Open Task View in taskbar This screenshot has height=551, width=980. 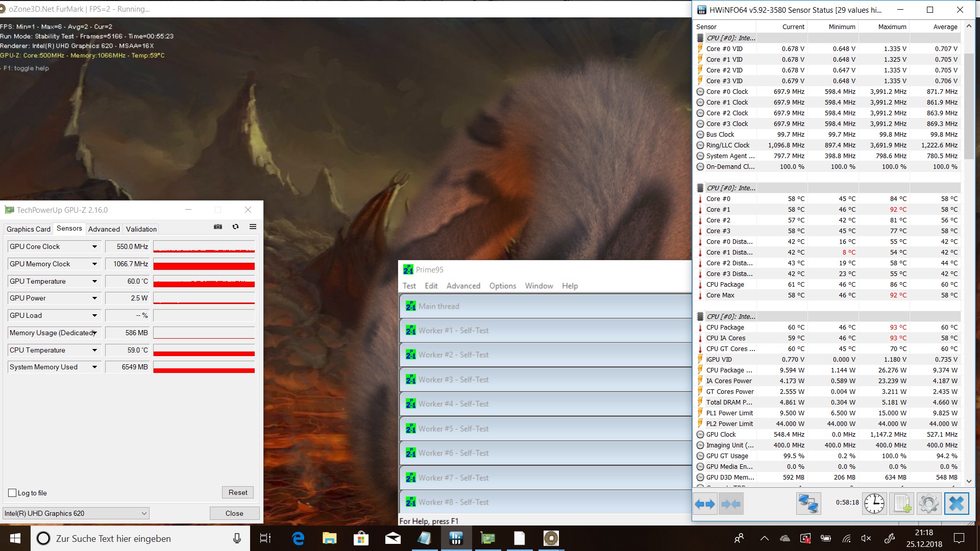click(x=265, y=538)
